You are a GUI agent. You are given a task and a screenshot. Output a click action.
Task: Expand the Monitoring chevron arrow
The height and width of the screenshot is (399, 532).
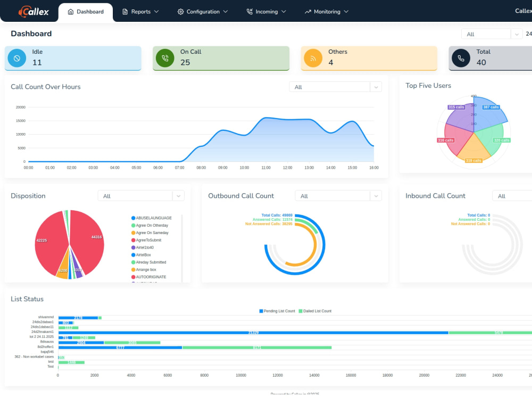(x=346, y=12)
